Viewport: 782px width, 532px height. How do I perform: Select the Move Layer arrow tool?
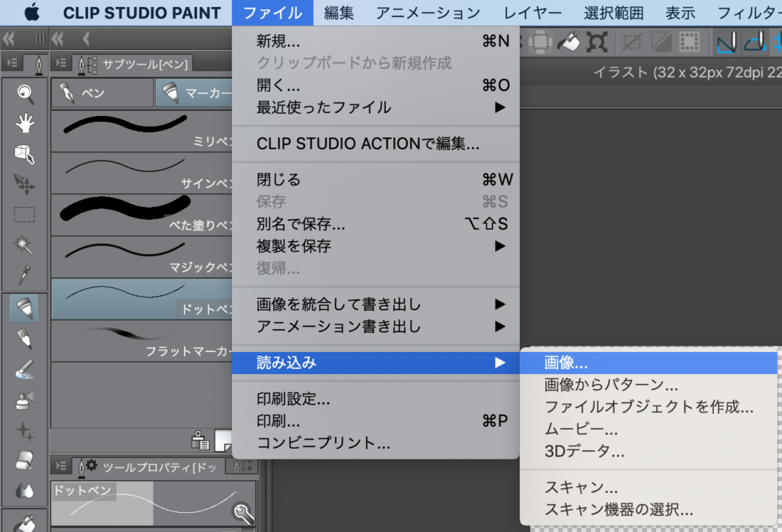tap(25, 184)
